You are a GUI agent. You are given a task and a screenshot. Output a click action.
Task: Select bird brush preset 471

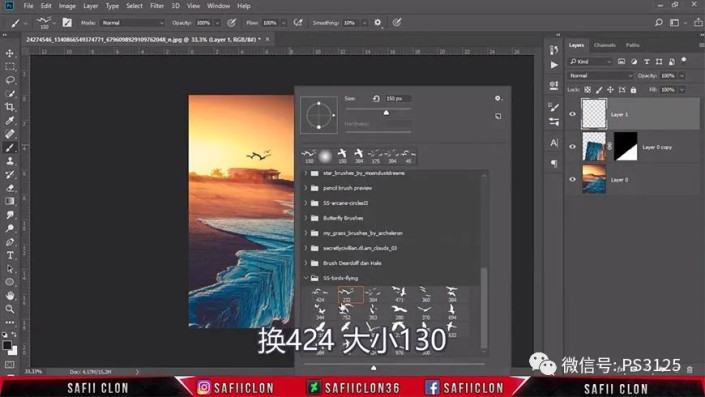(x=399, y=295)
